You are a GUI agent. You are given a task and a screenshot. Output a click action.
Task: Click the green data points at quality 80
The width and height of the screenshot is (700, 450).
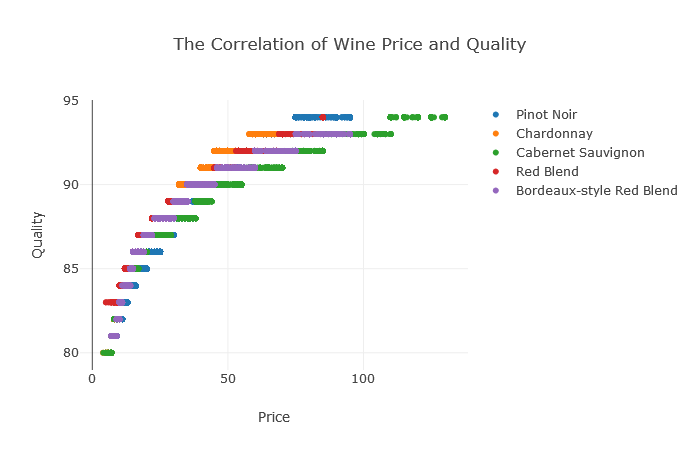pos(108,353)
